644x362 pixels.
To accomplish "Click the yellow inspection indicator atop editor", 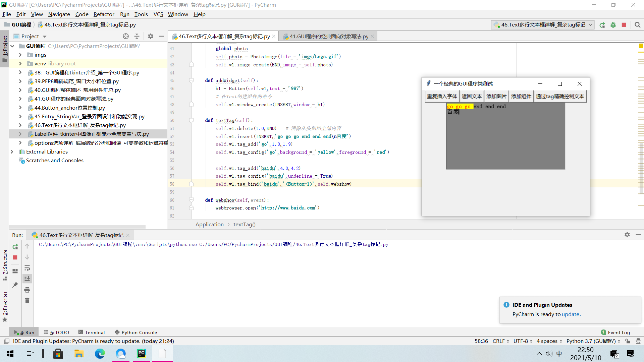I will pos(641,46).
